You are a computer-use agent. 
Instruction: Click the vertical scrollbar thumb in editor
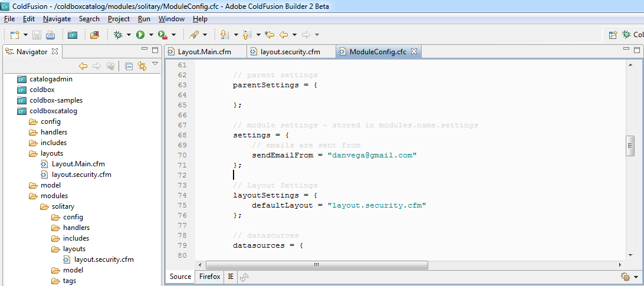(x=630, y=146)
